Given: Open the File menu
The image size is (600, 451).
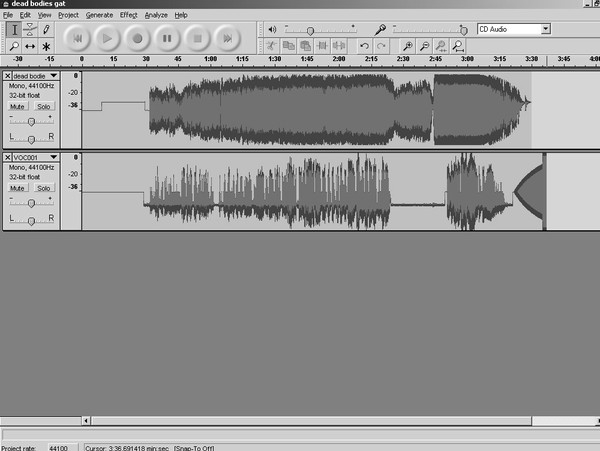Looking at the screenshot, I should pyautogui.click(x=8, y=15).
